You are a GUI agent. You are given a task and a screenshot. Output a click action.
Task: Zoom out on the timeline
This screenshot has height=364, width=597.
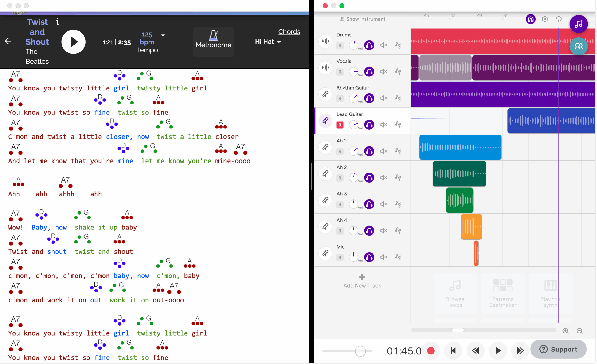click(580, 331)
